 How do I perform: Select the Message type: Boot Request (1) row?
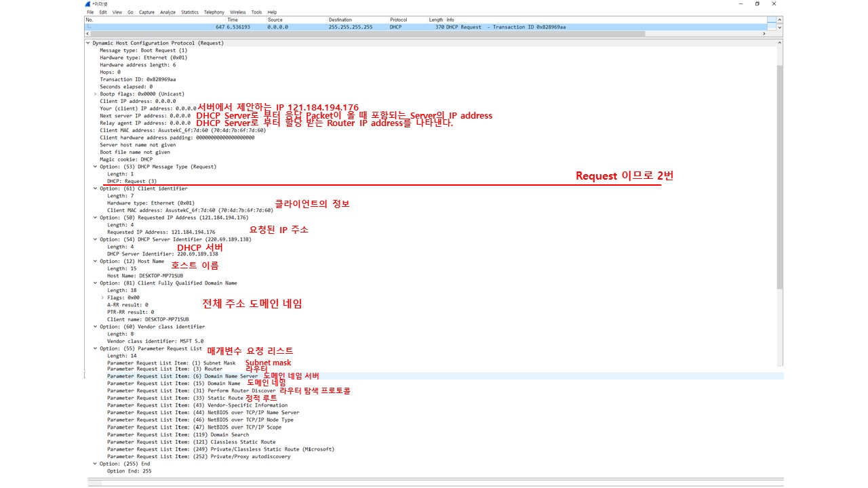(143, 50)
